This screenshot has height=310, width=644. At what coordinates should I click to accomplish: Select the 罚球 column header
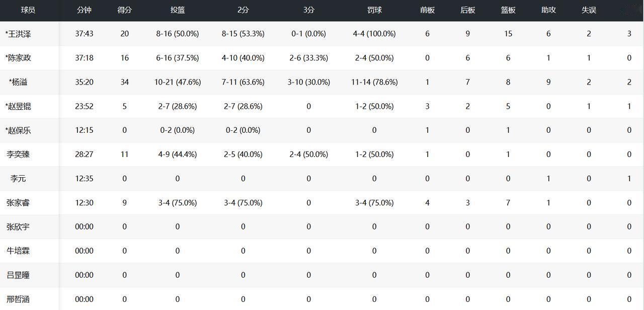(374, 10)
